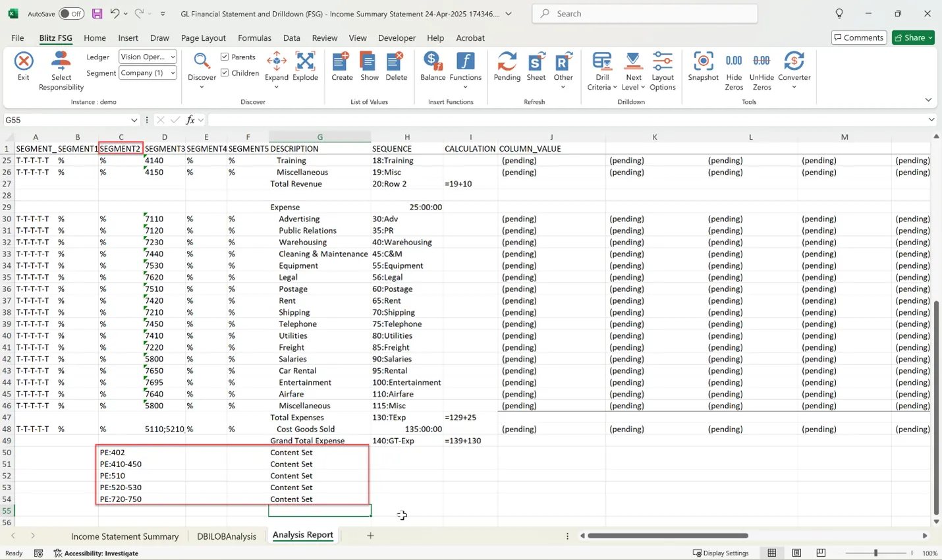
Task: Click the Search box in title bar
Action: coord(644,13)
